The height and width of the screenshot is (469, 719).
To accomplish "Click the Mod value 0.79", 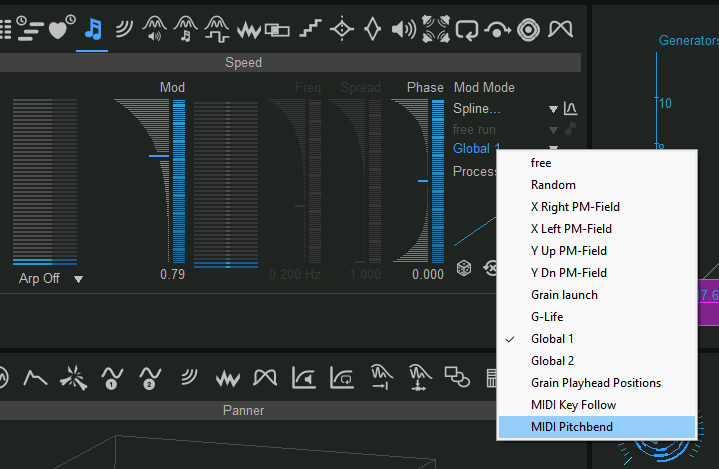I will 172,275.
